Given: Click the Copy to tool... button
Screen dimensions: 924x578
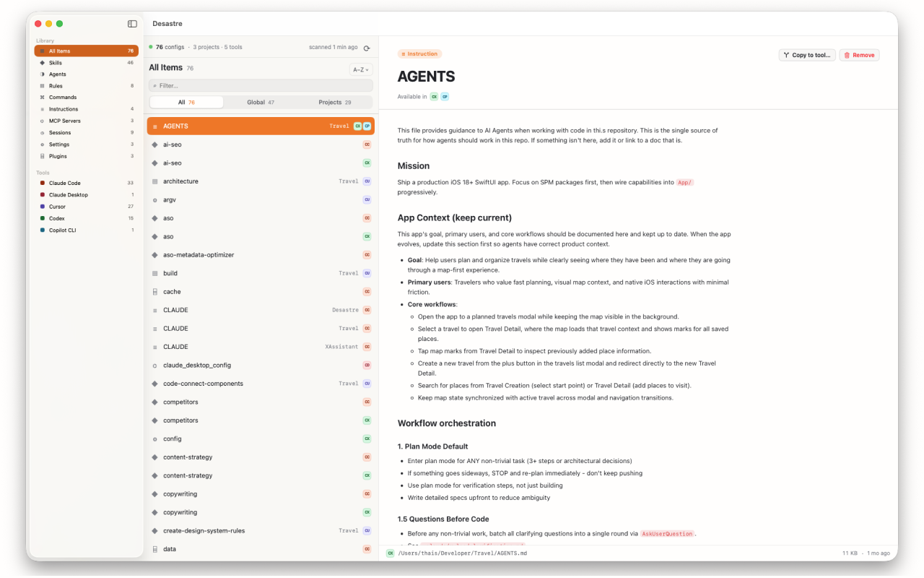Looking at the screenshot, I should [807, 55].
